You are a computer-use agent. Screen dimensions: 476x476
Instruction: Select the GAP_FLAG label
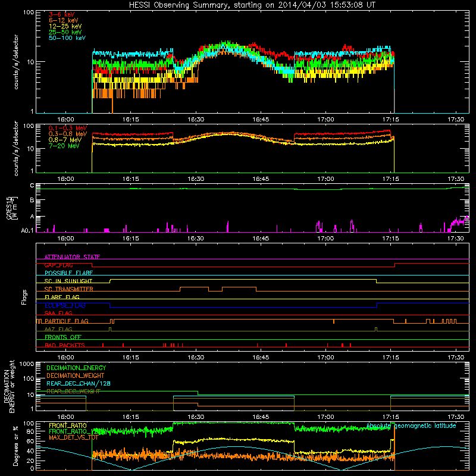tap(58, 265)
